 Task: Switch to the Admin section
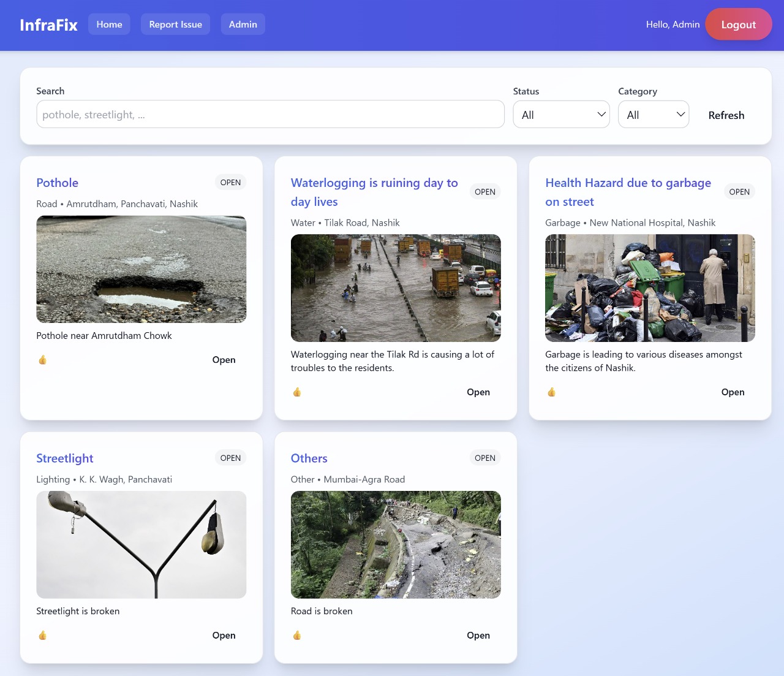click(x=243, y=25)
